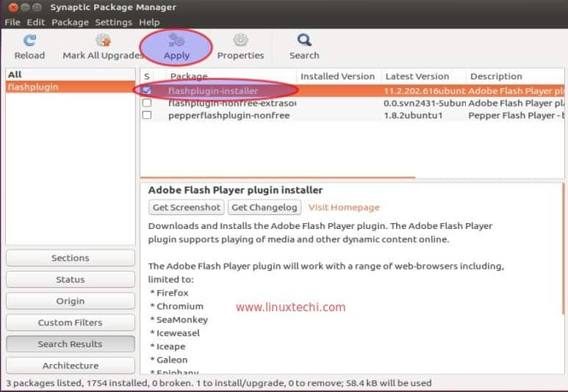Image resolution: width=568 pixels, height=392 pixels.
Task: Select the pepperflashplugin-nonfree package name
Action: (x=229, y=115)
